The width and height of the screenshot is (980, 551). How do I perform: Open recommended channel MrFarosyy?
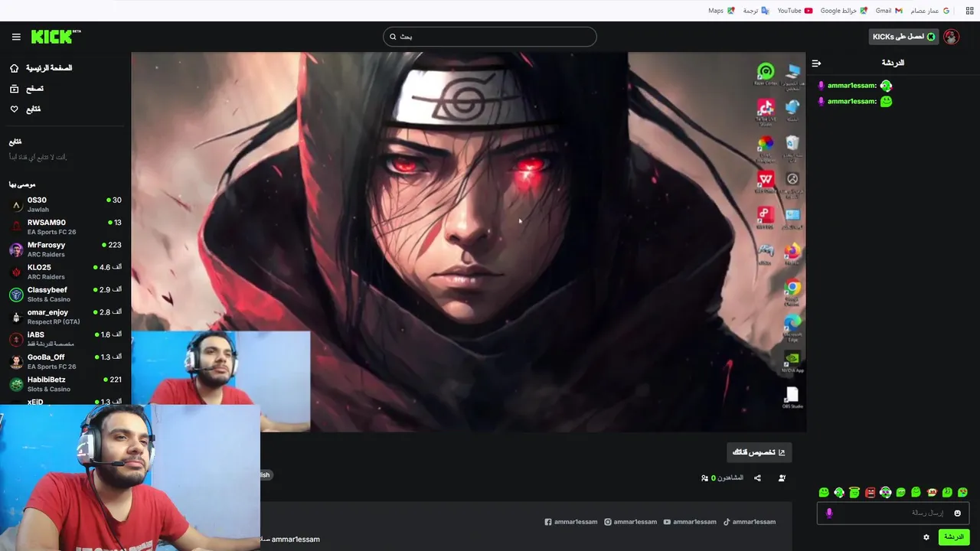click(x=65, y=249)
